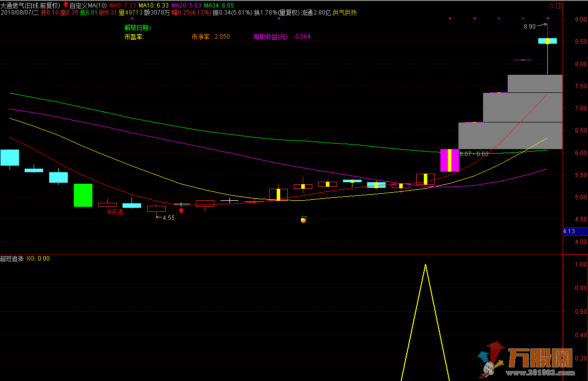Click the 每股收益(元): -0.064 value
This screenshot has width=588, height=381.
tap(282, 37)
